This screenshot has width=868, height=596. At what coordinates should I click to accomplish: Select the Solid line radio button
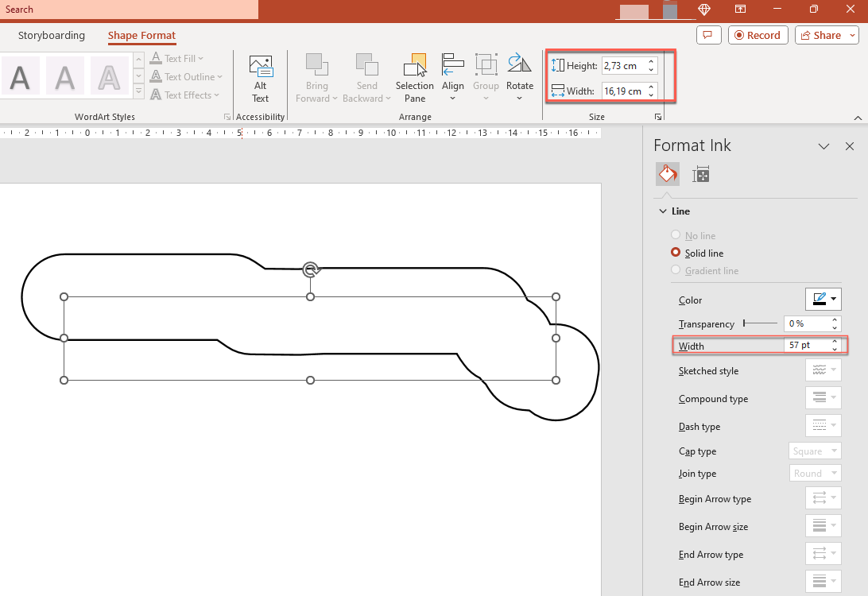(675, 253)
